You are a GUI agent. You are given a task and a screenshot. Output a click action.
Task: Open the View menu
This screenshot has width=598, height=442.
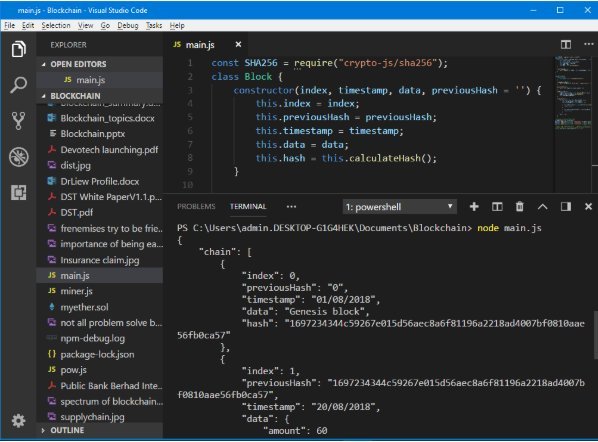pyautogui.click(x=85, y=26)
